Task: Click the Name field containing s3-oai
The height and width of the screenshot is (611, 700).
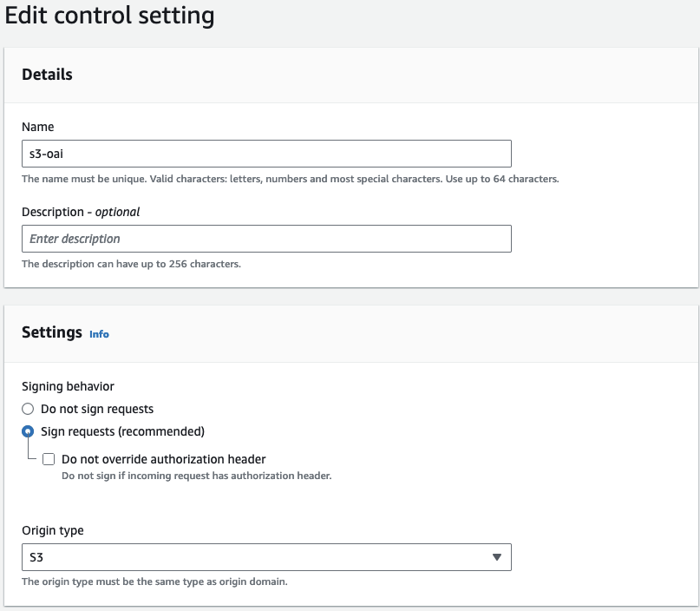Action: pos(265,154)
